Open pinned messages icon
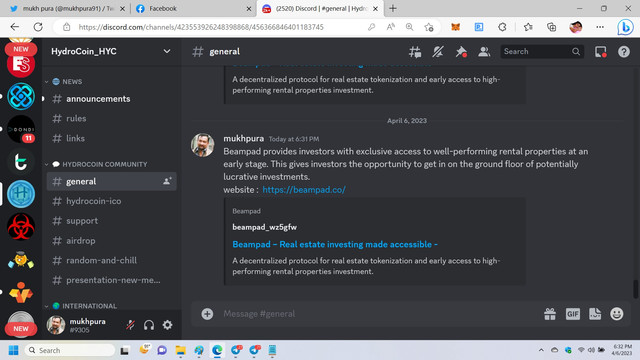Viewport: 640px width, 360px height. tap(461, 52)
